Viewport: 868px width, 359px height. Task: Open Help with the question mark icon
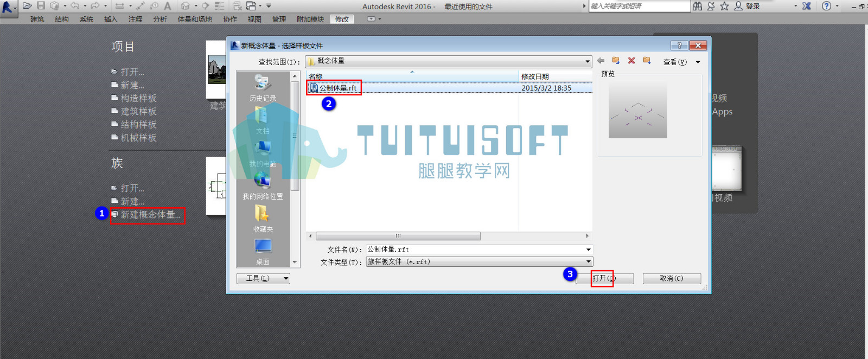click(x=826, y=6)
